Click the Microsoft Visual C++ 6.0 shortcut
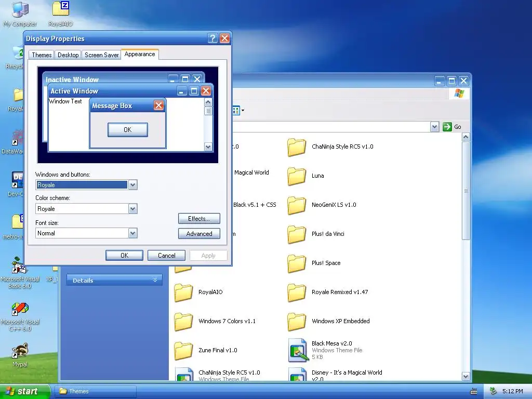The width and height of the screenshot is (532, 399). tap(20, 317)
